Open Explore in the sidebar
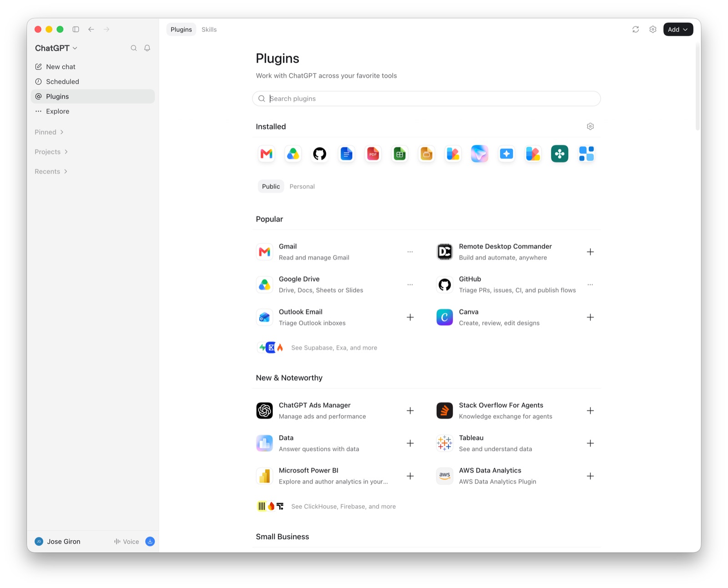The width and height of the screenshot is (728, 588). coord(93,112)
